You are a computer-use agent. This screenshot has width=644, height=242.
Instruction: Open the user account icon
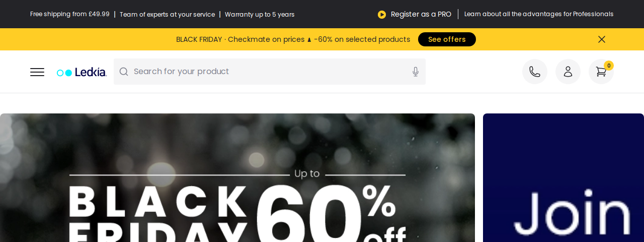[568, 72]
